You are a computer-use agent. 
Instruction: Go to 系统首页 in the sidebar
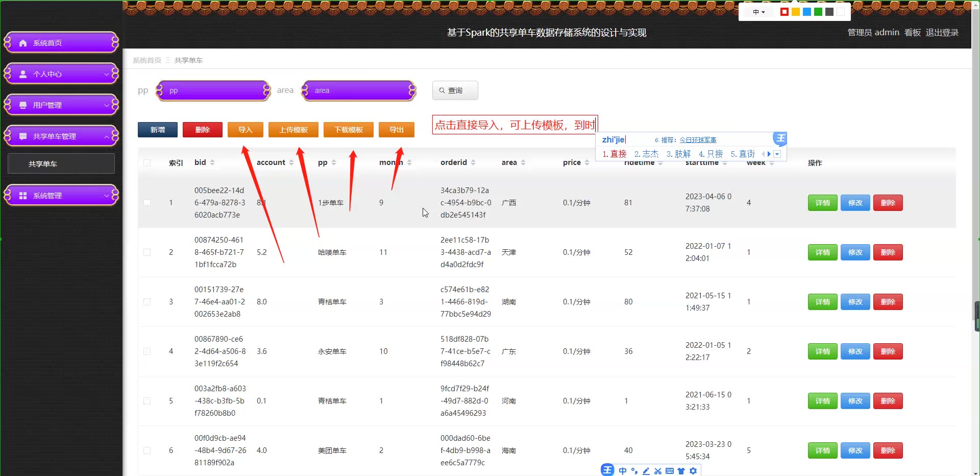61,43
